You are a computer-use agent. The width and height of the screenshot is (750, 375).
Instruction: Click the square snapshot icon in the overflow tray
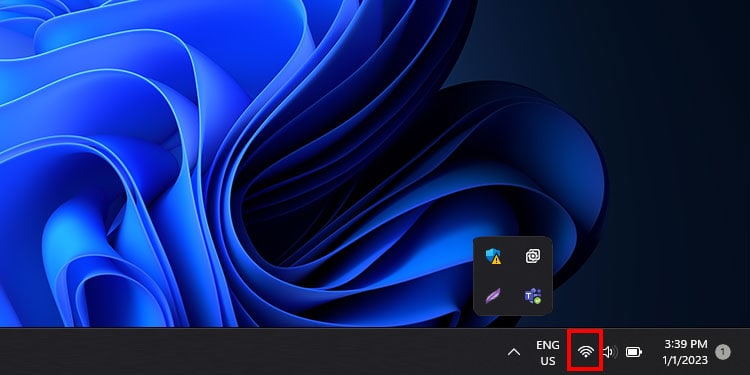[x=533, y=256]
